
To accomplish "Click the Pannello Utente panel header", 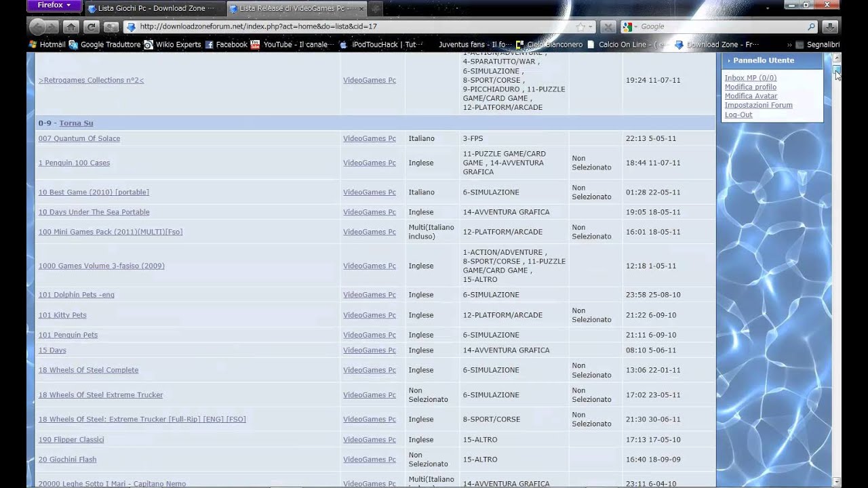I will point(772,60).
